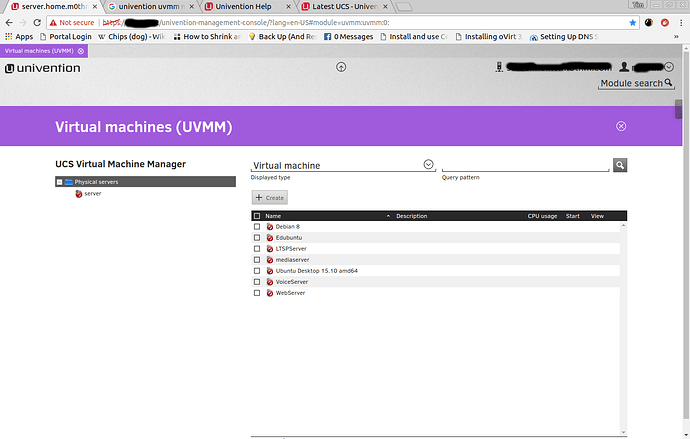The width and height of the screenshot is (690, 439).
Task: Open Module search
Action: (x=636, y=83)
